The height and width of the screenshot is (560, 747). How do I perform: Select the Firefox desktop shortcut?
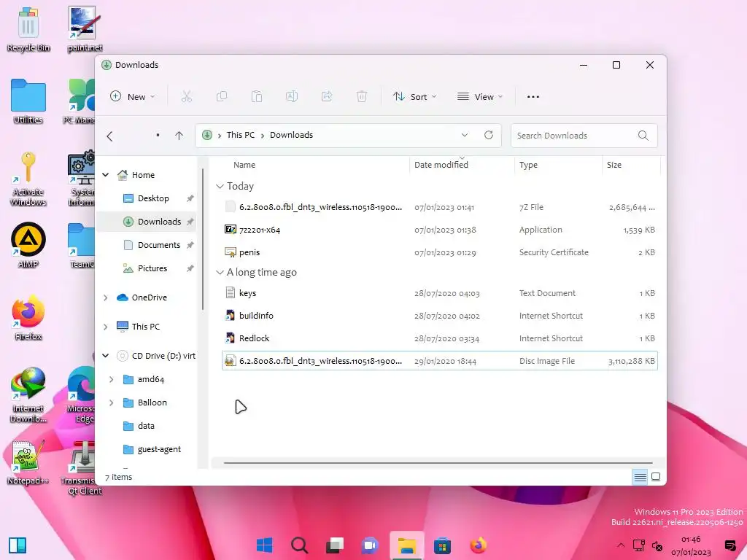coord(28,318)
